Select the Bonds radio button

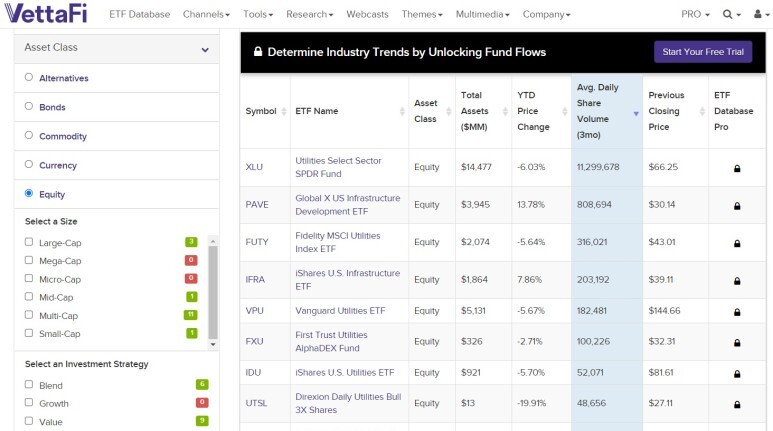coord(29,106)
